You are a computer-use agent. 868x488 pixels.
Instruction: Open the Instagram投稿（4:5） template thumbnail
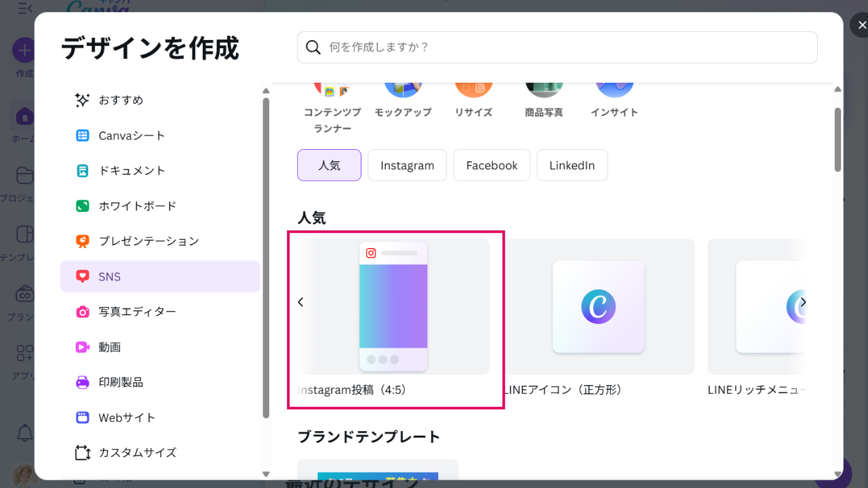tap(393, 306)
